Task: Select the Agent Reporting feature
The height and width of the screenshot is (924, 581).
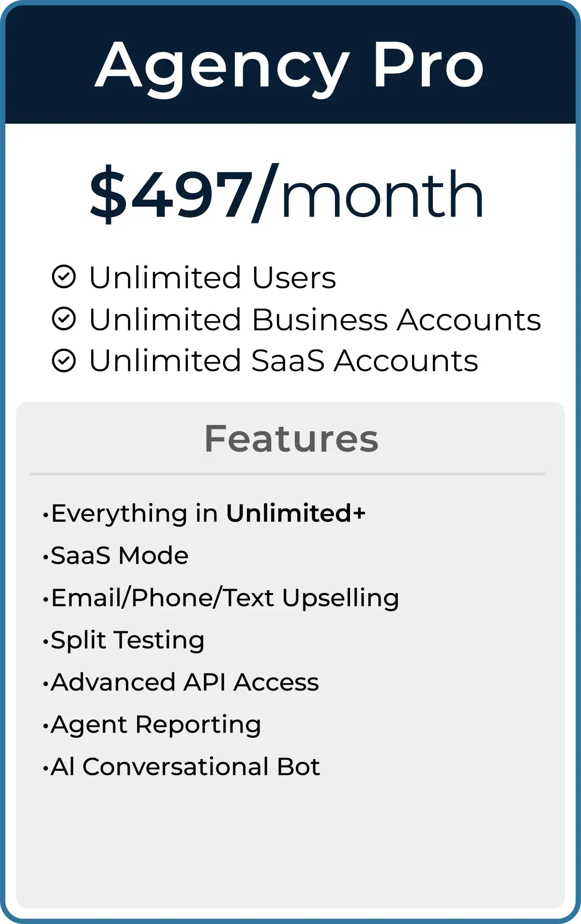Action: 152,725
